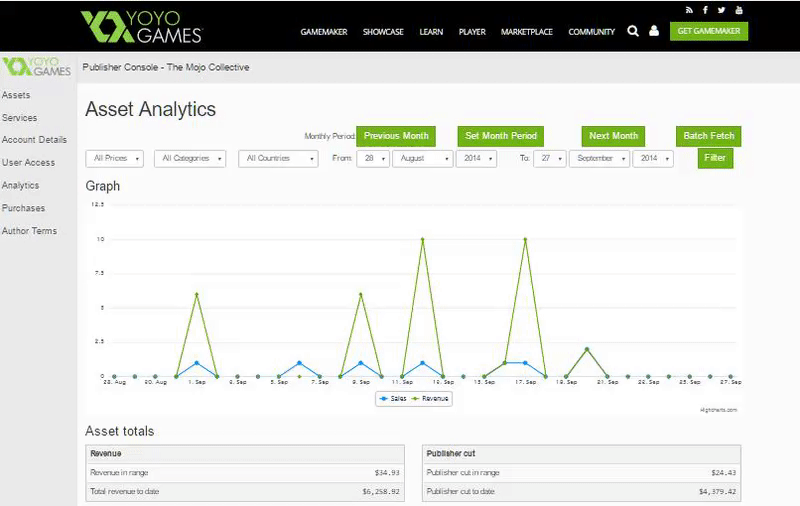Click the 'Publisher Console - The Mojo Collective' title
The image size is (800, 506).
pyautogui.click(x=166, y=67)
